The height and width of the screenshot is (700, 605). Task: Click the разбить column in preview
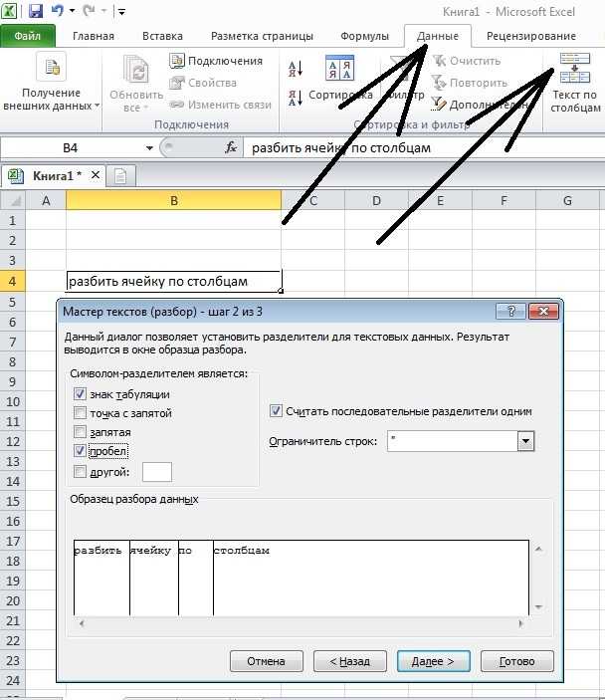click(101, 579)
